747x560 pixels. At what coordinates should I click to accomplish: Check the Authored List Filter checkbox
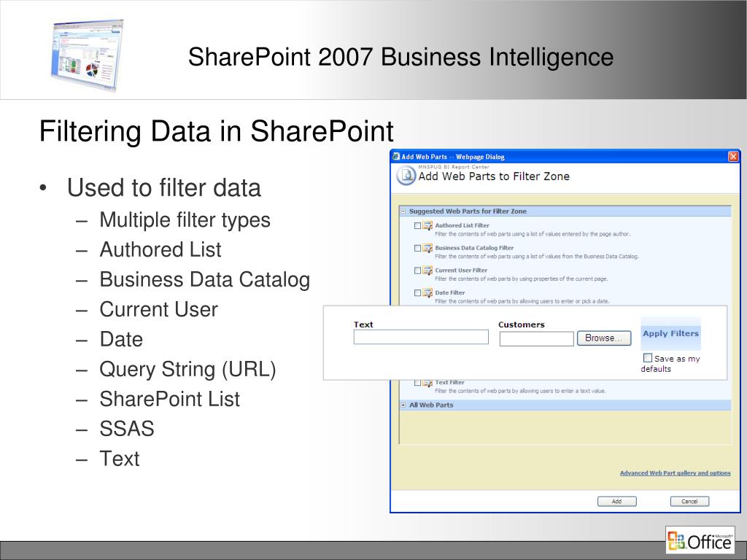pos(418,226)
